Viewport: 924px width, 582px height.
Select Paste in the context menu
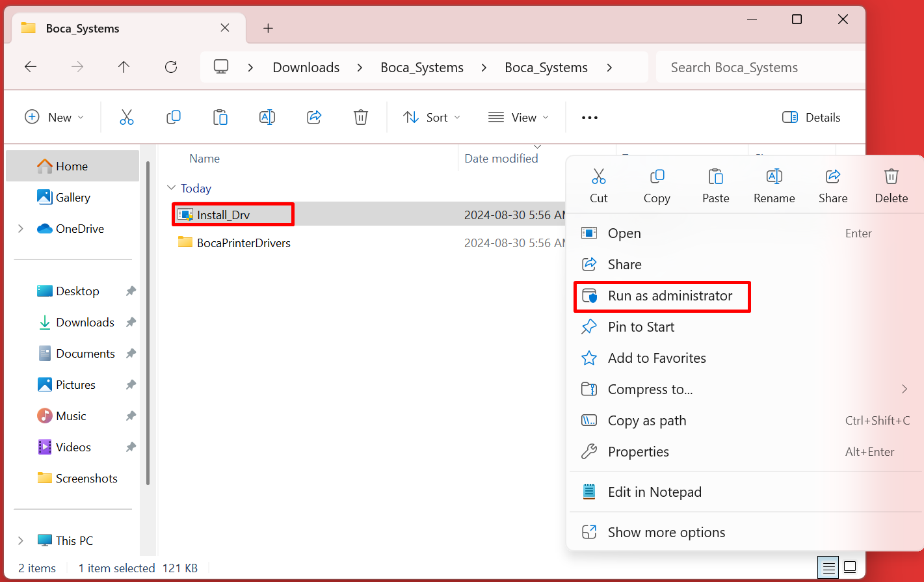click(716, 185)
